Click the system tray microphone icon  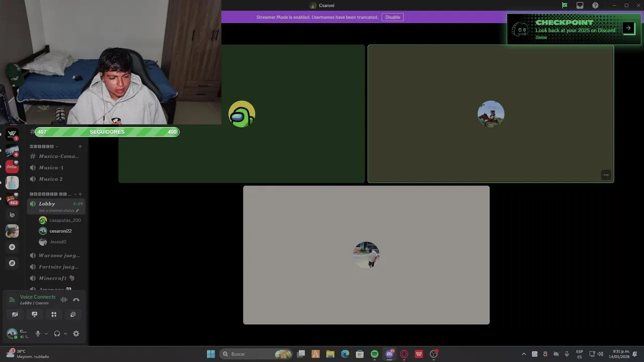point(567,354)
